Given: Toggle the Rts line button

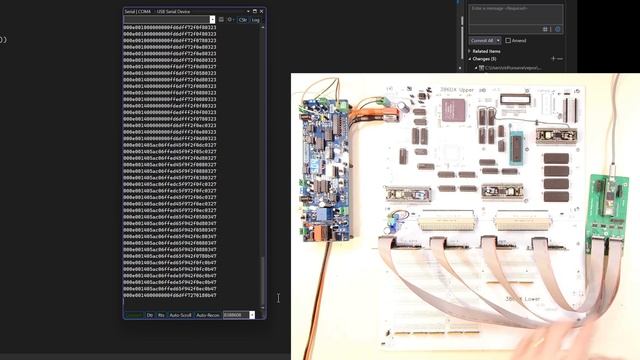Looking at the screenshot, I should pos(161,315).
